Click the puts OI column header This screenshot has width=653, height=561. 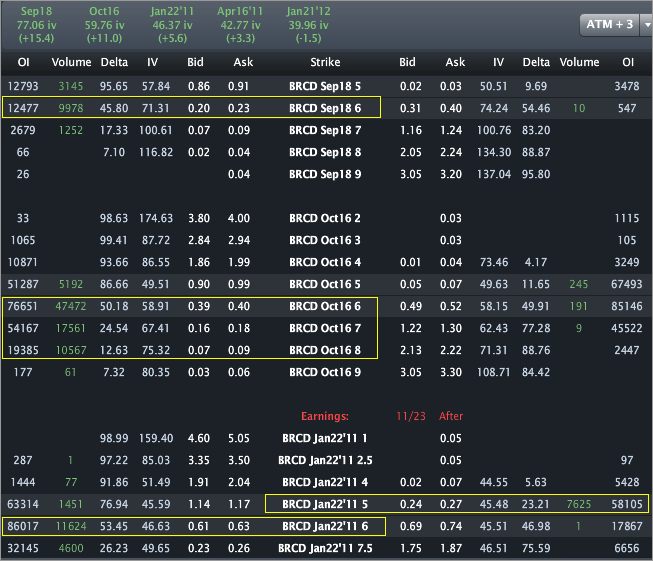click(x=628, y=62)
